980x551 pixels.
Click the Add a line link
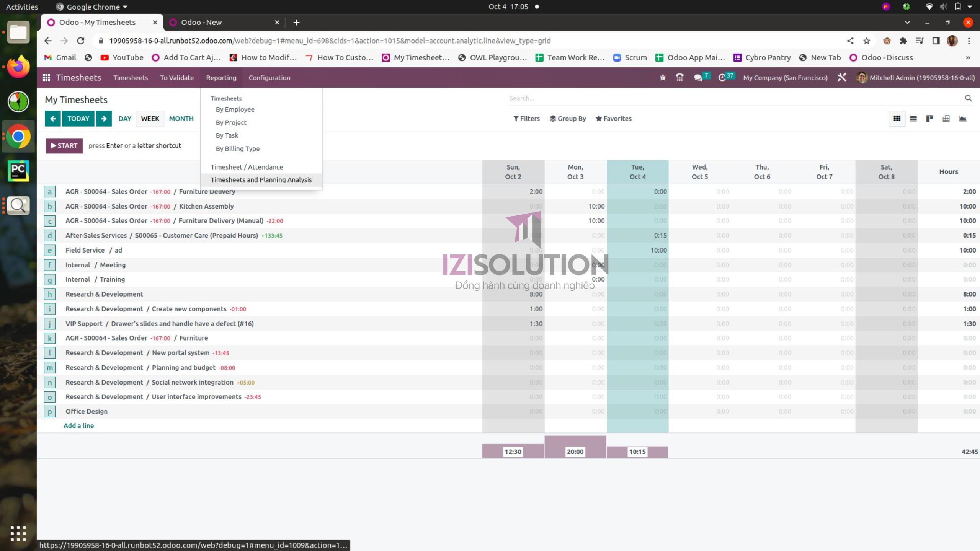tap(78, 425)
